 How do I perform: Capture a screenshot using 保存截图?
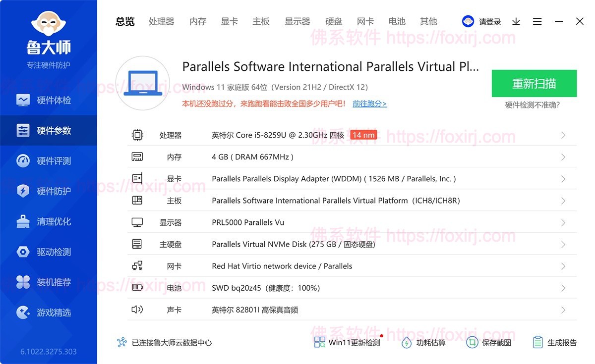pos(489,342)
